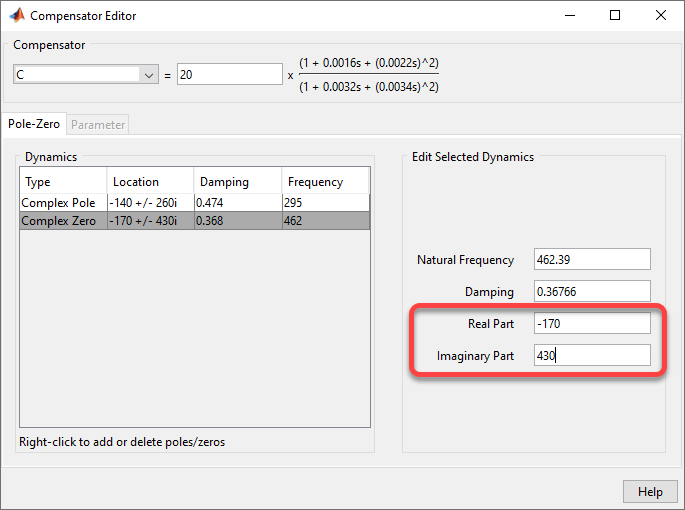Select the Complex Zero row
The width and height of the screenshot is (685, 510).
pyautogui.click(x=60, y=221)
